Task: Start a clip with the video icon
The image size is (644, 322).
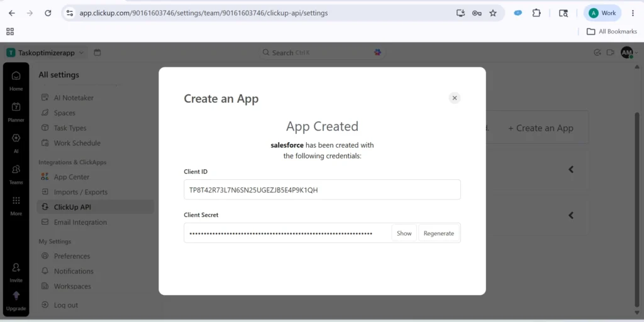Action: coord(610,52)
